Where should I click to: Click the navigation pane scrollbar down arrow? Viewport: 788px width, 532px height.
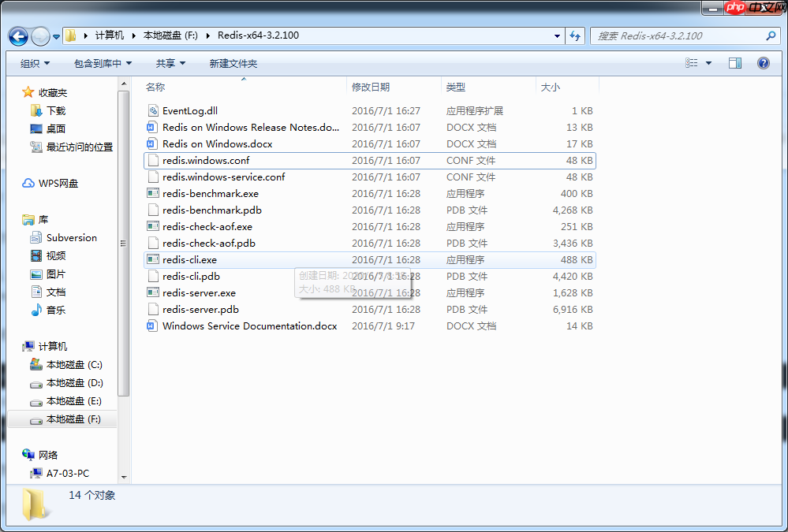(x=124, y=478)
